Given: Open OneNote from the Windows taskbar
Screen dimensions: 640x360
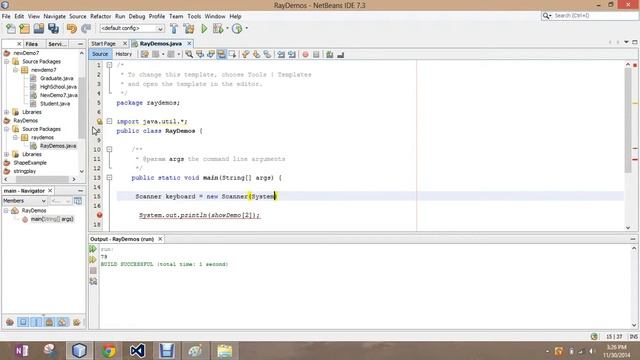Looking at the screenshot, I should pos(21,351).
